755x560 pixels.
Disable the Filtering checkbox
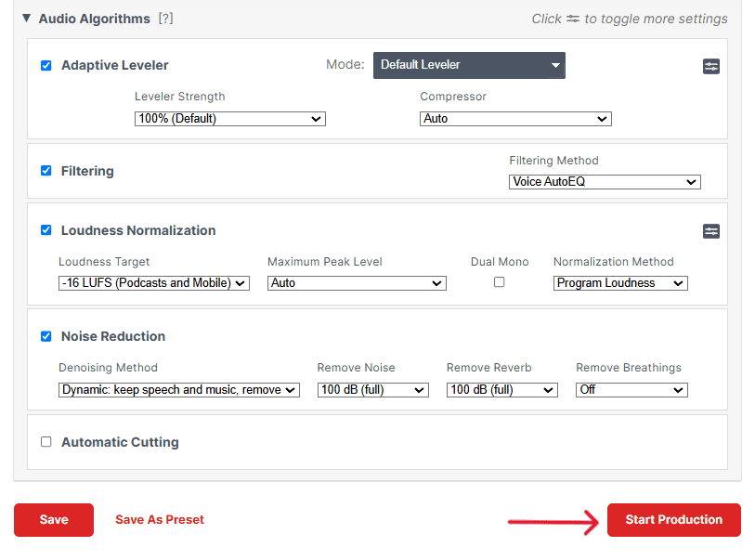46,171
